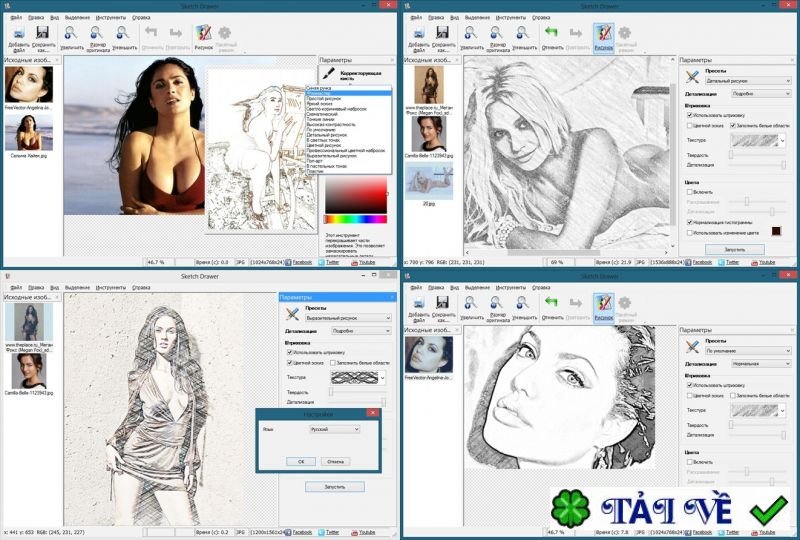Click Save As floppy icon in bottom-right window
This screenshot has height=540, width=800.
click(442, 303)
